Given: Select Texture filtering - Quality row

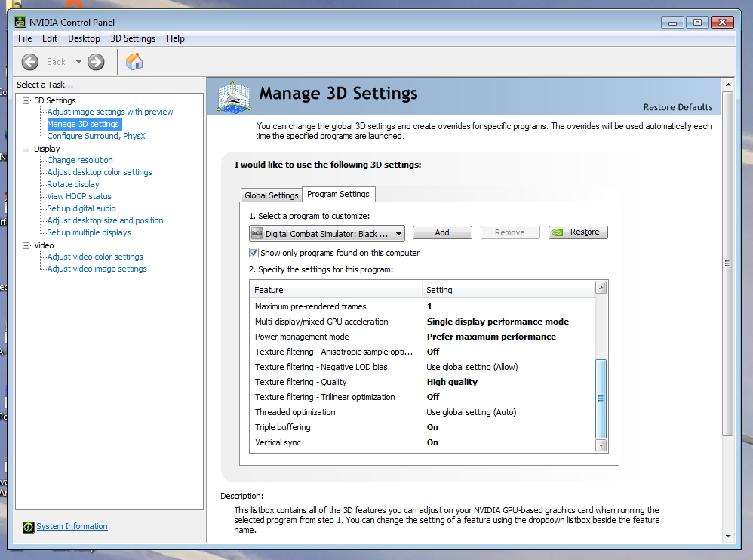Looking at the screenshot, I should pos(422,382).
